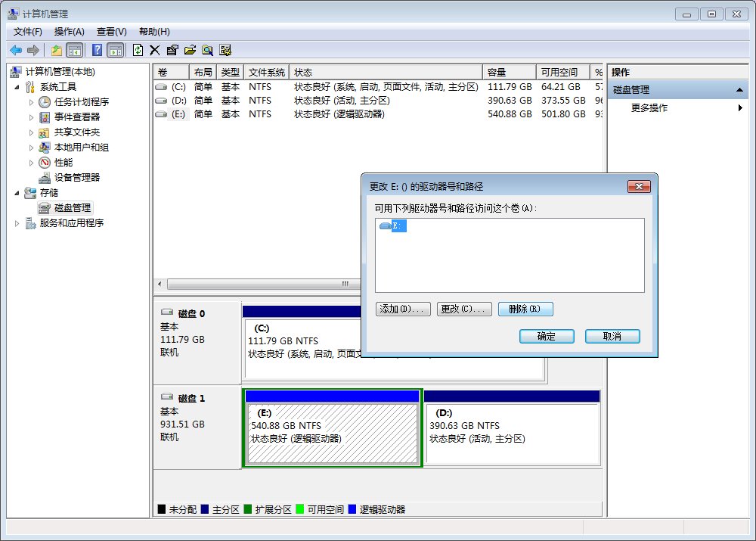Viewport: 756px width, 541px height.
Task: Sort by the 容量 column header
Action: coord(509,73)
